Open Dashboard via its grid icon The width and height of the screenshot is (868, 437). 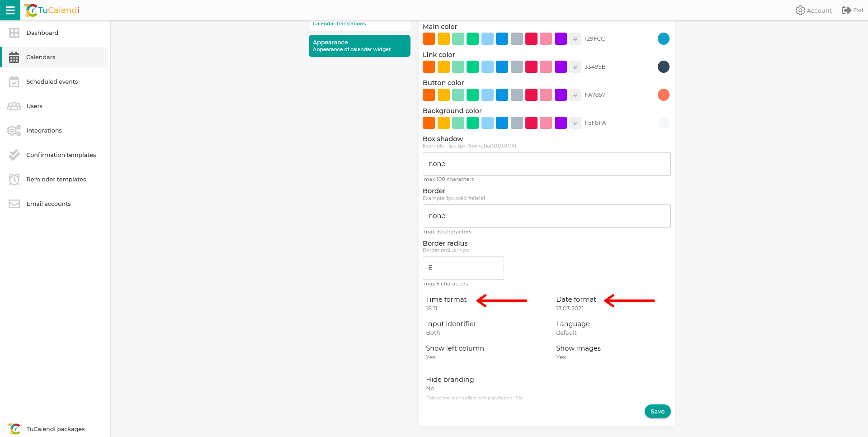pos(14,33)
